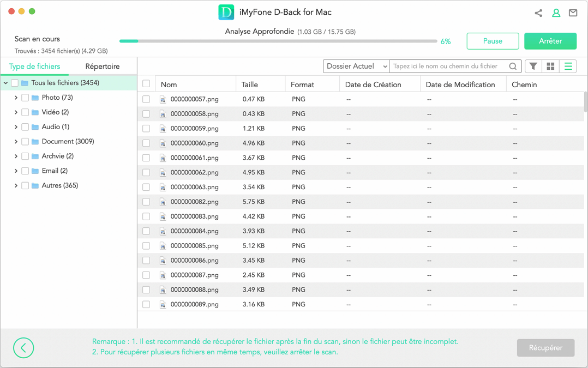The image size is (588, 368).
Task: Expand the Email category
Action: point(16,171)
